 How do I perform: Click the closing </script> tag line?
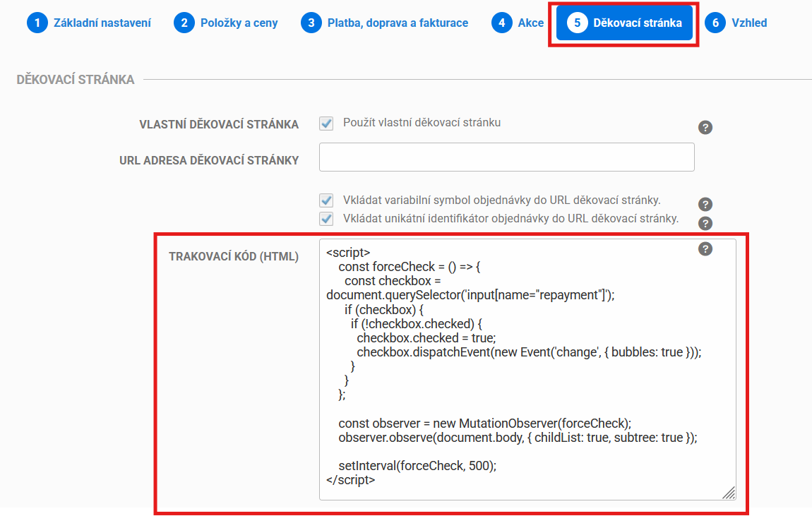tap(351, 480)
